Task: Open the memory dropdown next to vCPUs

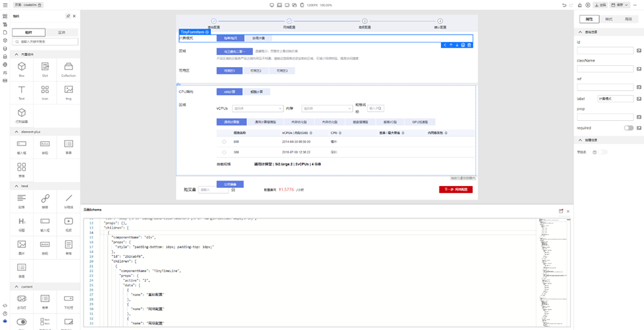Action: (x=327, y=108)
